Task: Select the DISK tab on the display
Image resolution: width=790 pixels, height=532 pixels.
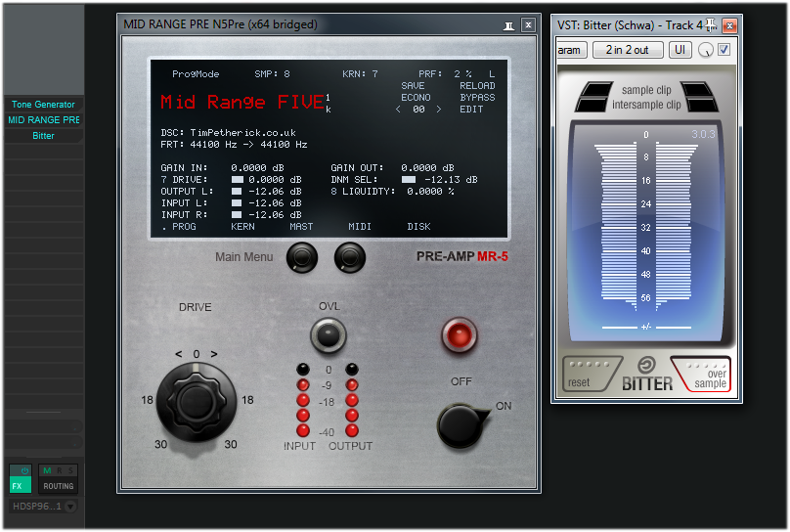Action: point(418,227)
